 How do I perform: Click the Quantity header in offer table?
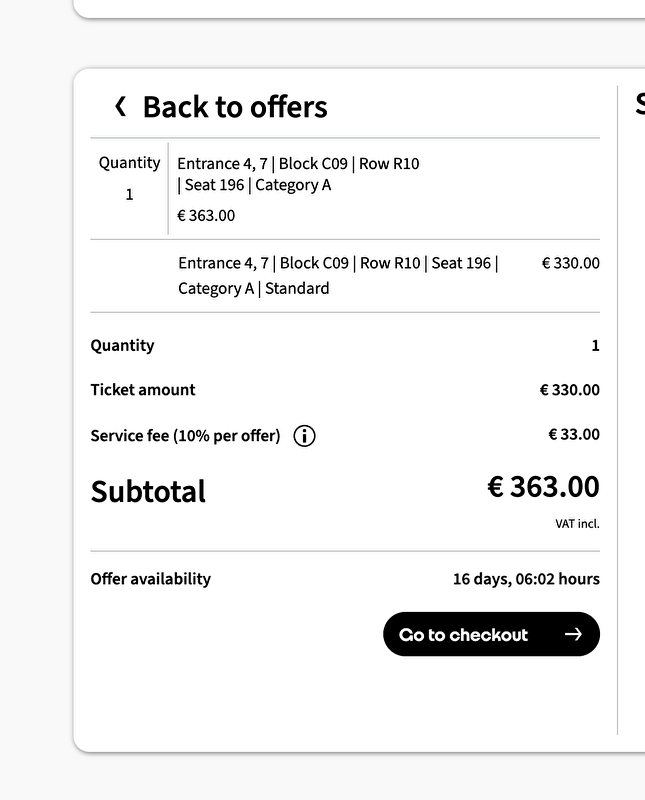click(x=129, y=163)
